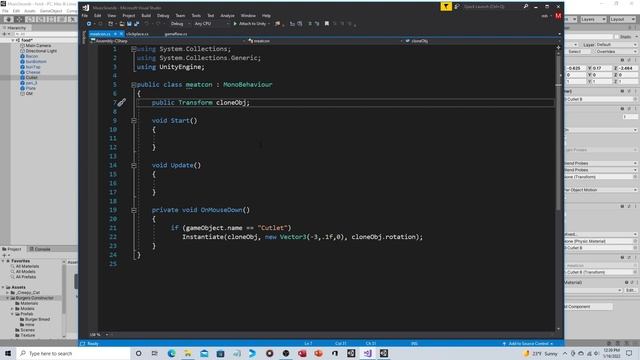Open the Console tab in Unity
This screenshot has width=640, height=360.
click(x=40, y=249)
